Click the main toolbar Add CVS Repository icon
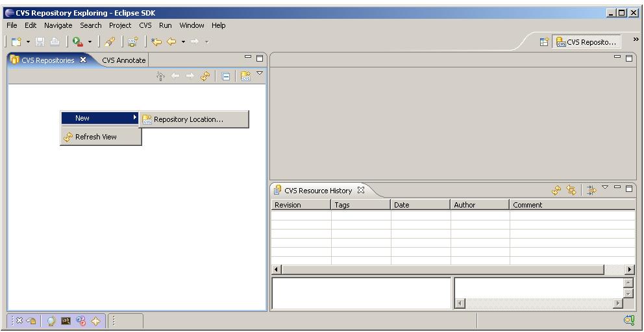 (132, 41)
